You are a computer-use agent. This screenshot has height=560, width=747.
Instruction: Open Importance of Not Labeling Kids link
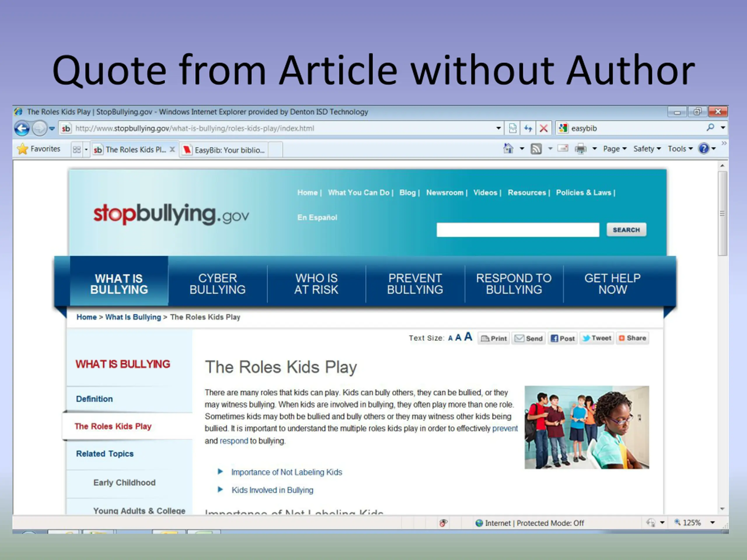coord(286,472)
